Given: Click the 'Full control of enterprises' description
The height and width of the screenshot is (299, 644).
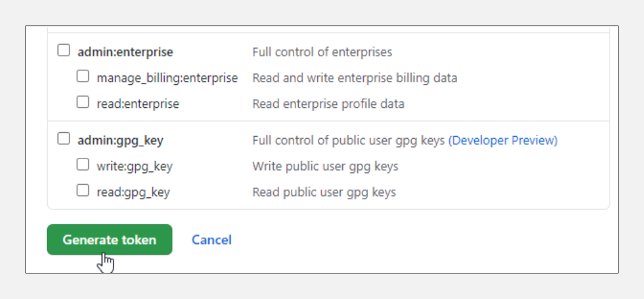Looking at the screenshot, I should tap(322, 52).
